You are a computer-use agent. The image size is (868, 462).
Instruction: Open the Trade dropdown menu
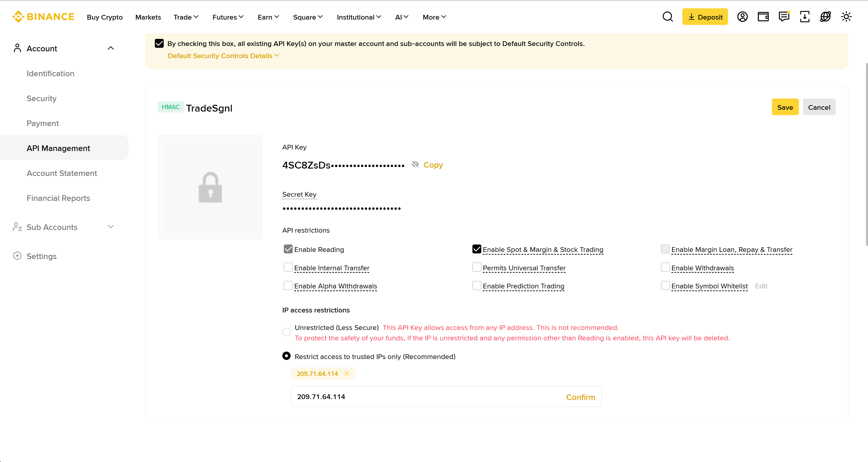[x=186, y=17]
